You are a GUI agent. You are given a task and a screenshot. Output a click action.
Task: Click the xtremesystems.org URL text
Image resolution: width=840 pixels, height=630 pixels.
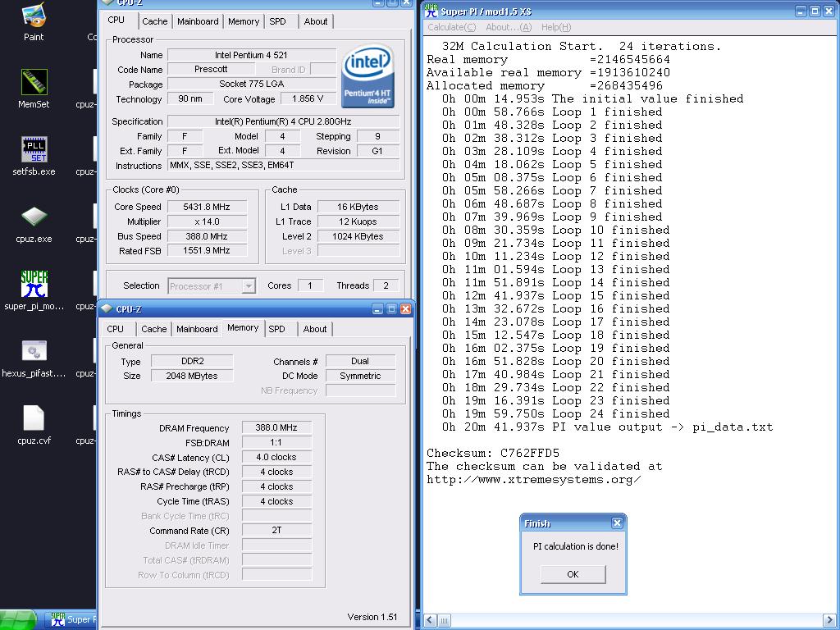pyautogui.click(x=533, y=479)
